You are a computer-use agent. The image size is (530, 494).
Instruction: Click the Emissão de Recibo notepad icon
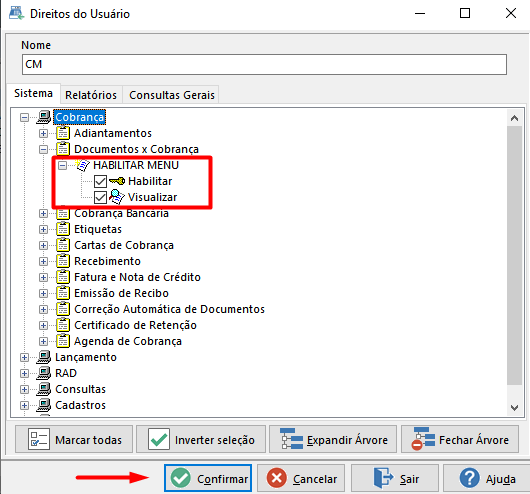63,293
